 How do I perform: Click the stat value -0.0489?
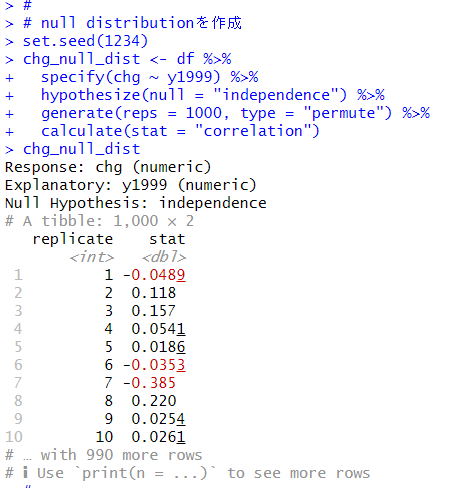coord(154,275)
